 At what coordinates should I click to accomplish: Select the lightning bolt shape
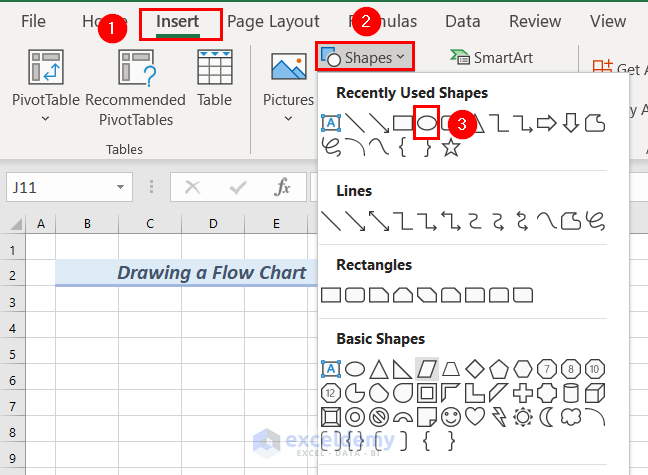click(499, 418)
